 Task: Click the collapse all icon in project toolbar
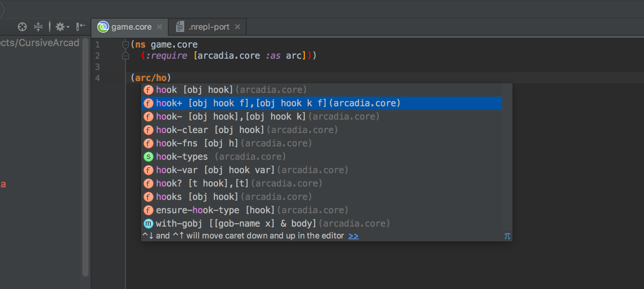pyautogui.click(x=38, y=27)
